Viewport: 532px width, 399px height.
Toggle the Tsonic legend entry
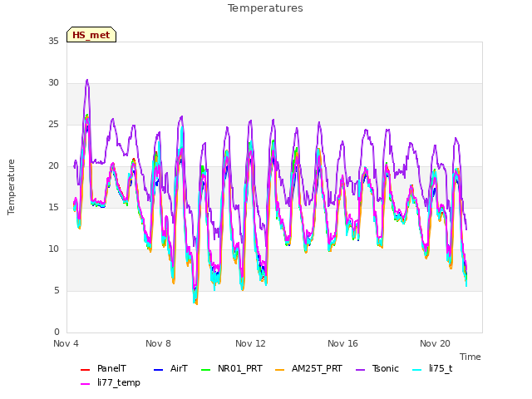click(x=377, y=369)
